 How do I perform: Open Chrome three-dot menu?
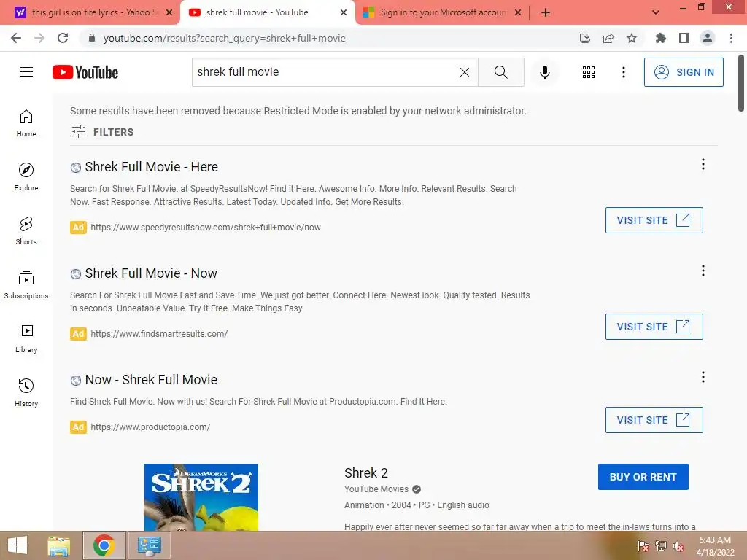pos(731,38)
